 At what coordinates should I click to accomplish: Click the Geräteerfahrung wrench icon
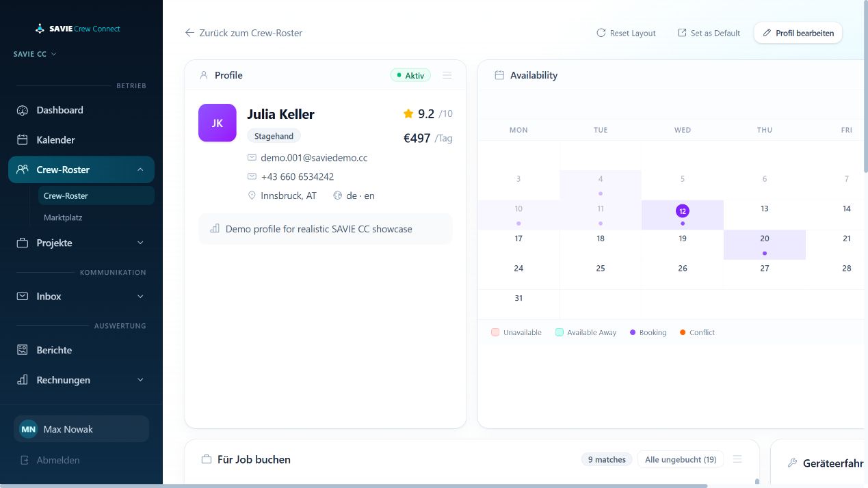click(x=793, y=463)
